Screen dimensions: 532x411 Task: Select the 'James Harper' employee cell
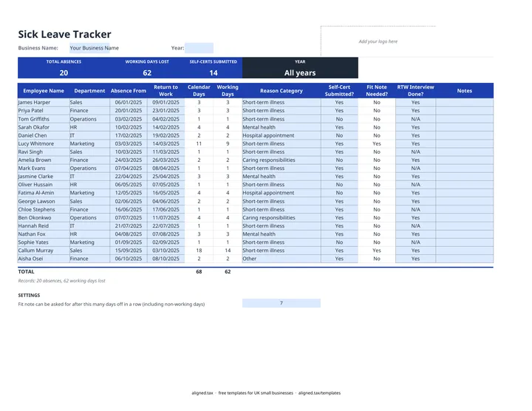[x=44, y=103]
